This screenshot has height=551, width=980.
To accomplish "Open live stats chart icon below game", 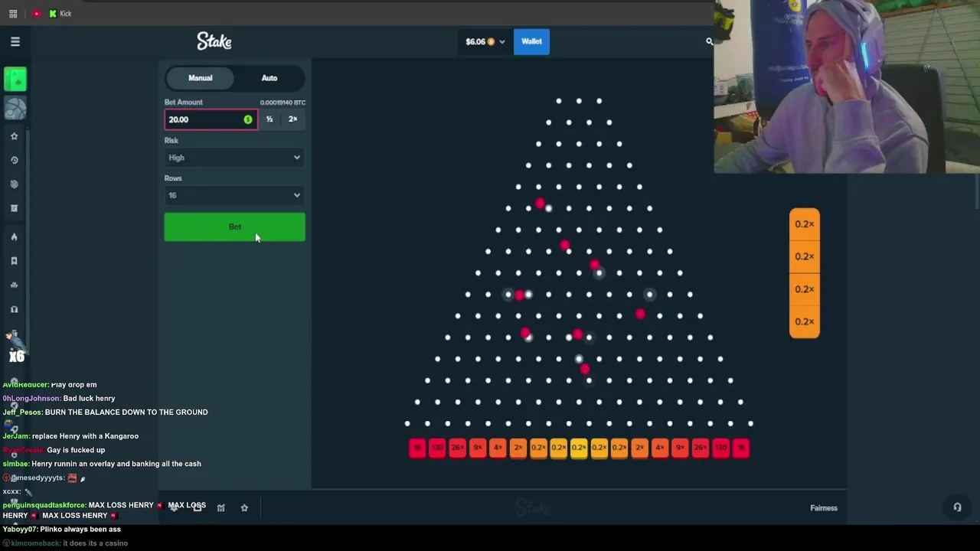I will [x=220, y=507].
